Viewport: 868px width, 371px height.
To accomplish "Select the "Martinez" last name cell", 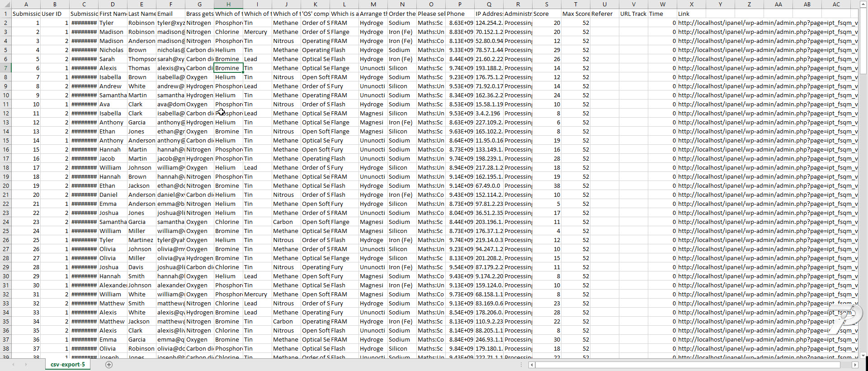I will (x=142, y=240).
